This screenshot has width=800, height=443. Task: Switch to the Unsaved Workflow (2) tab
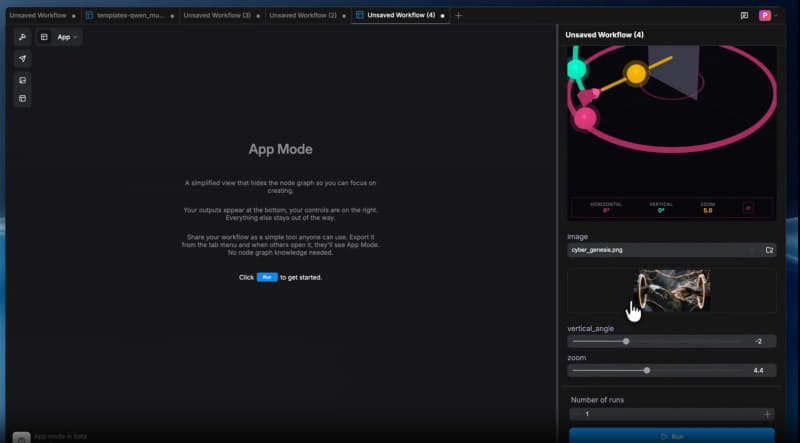(x=303, y=15)
